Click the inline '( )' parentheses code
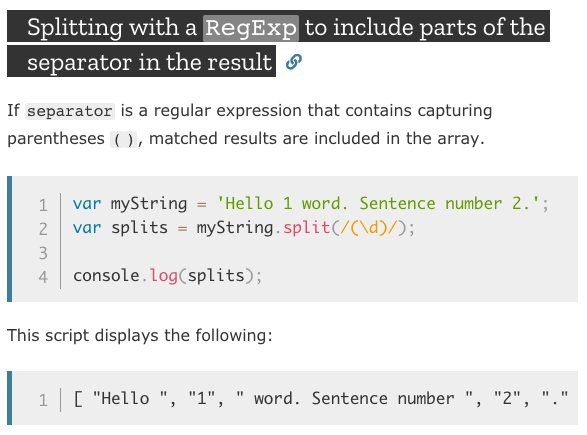Screen dimensions: 587x435 [x=124, y=140]
